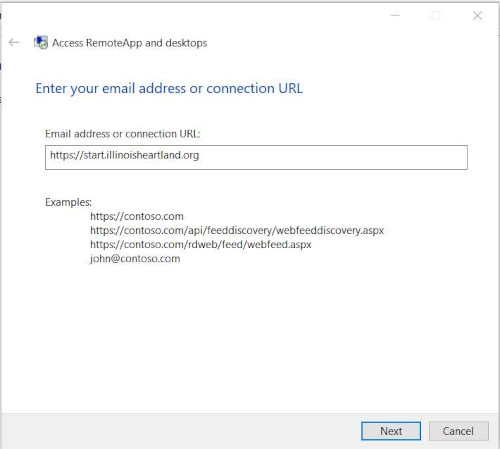Click the Next button

[391, 431]
